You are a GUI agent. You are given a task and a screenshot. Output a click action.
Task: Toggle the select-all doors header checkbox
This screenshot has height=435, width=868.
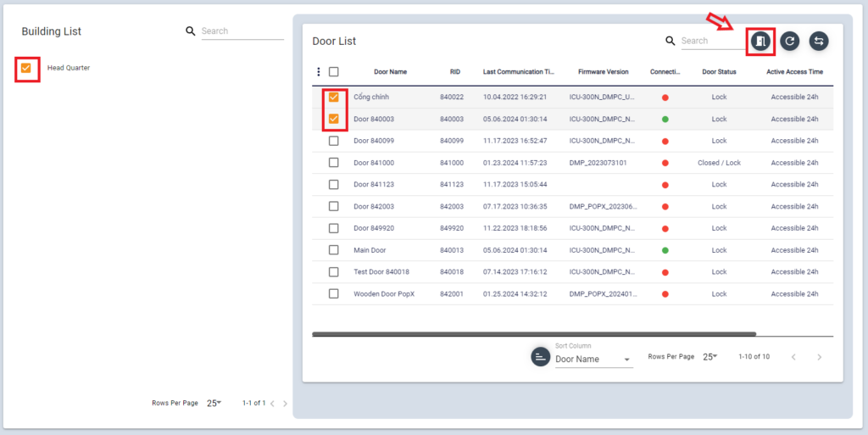click(x=334, y=72)
